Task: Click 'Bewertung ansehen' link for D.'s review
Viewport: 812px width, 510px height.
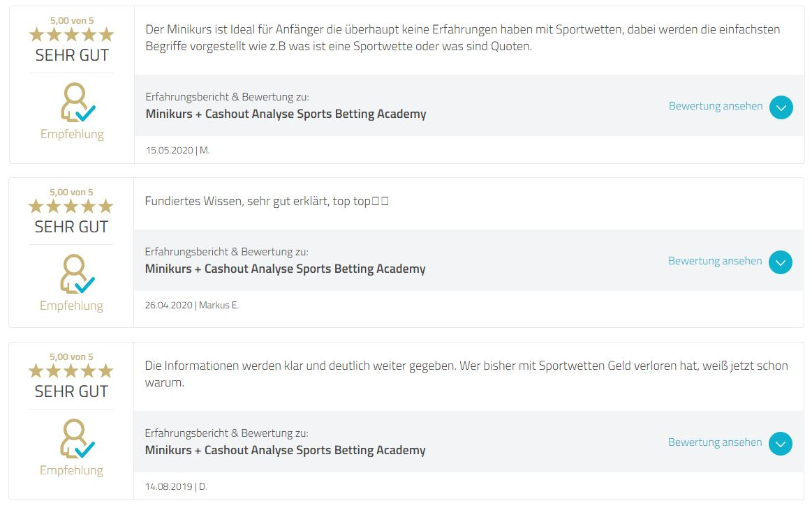Action: (715, 442)
